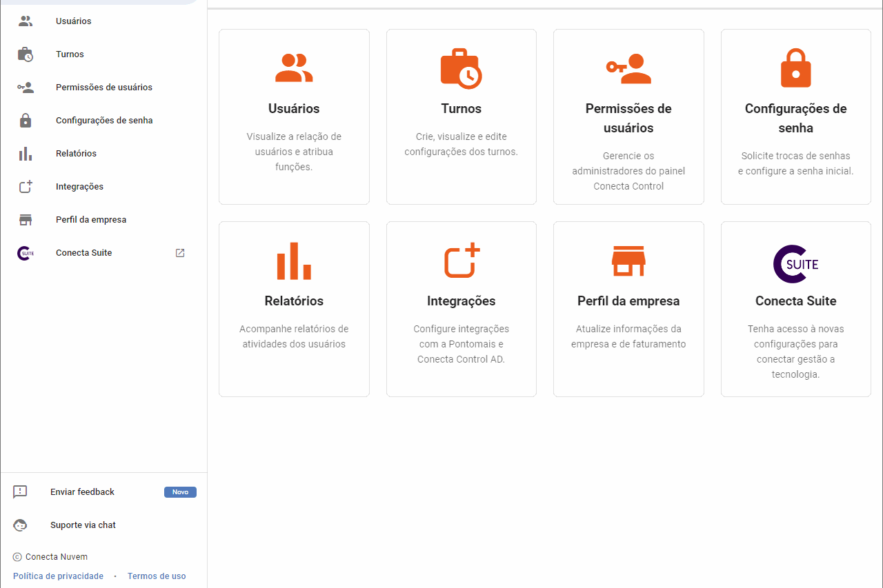Open Relatórios from the sidebar
The image size is (883, 588).
tap(76, 154)
